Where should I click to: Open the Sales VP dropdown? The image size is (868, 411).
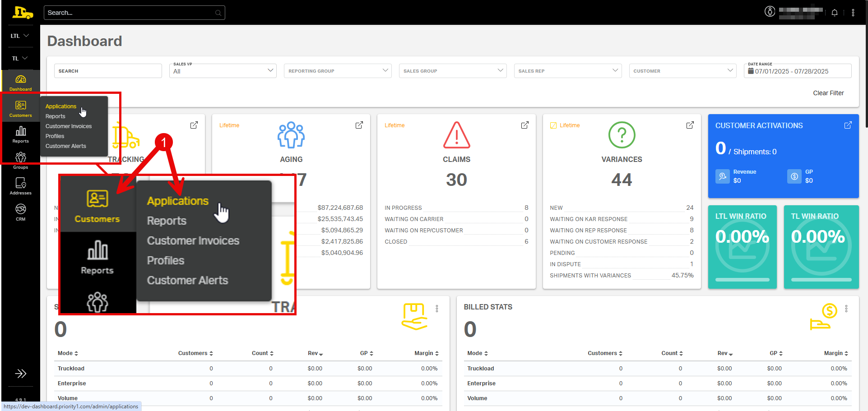coord(223,71)
